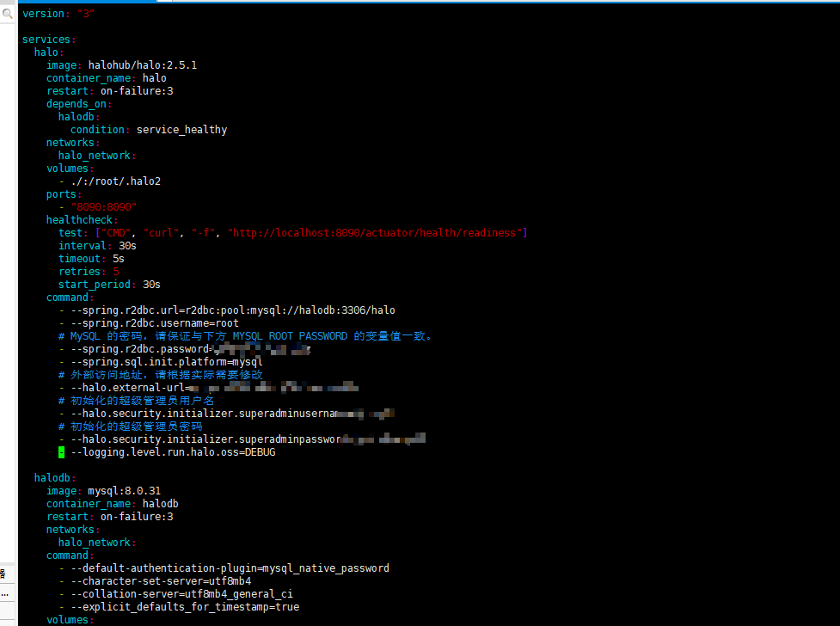Click the image value mysql:8.0.31

(x=125, y=490)
